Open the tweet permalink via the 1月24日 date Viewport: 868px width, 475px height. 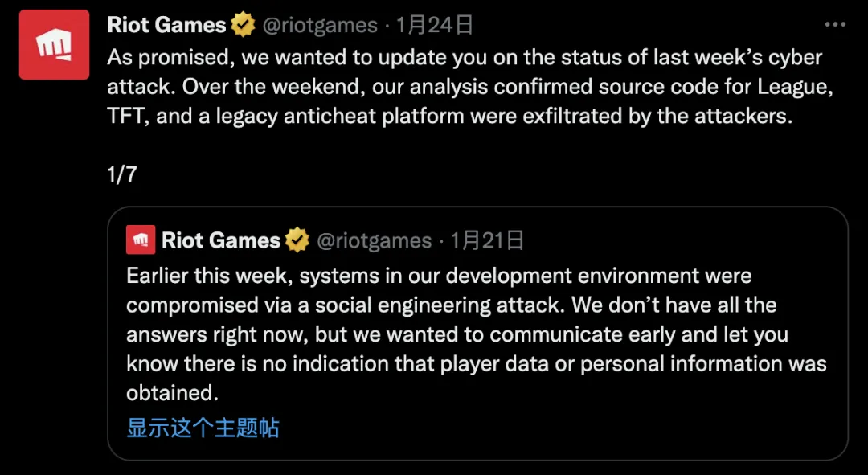(x=435, y=26)
